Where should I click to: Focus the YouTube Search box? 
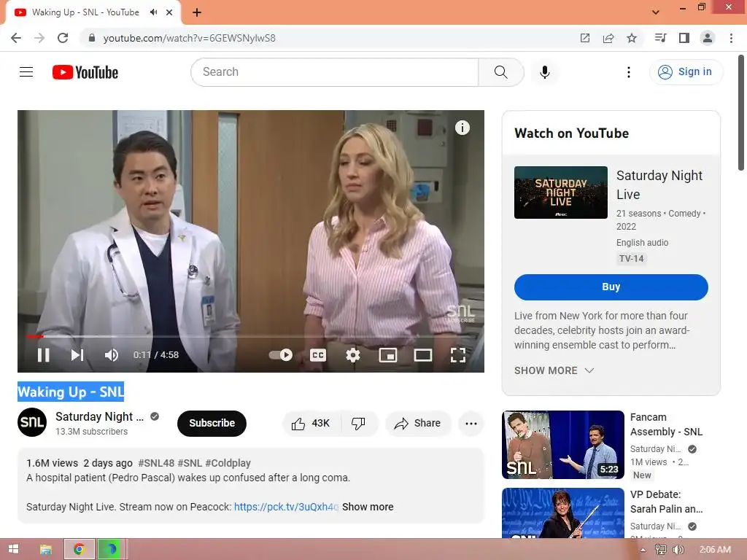pos(334,72)
